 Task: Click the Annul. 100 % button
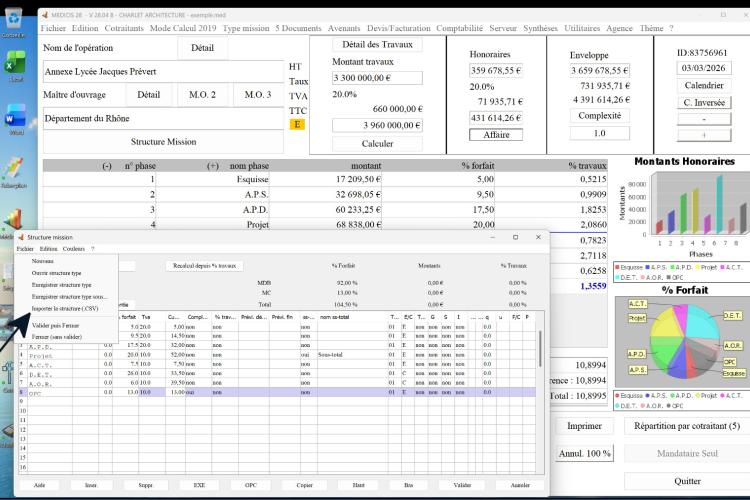[584, 454]
